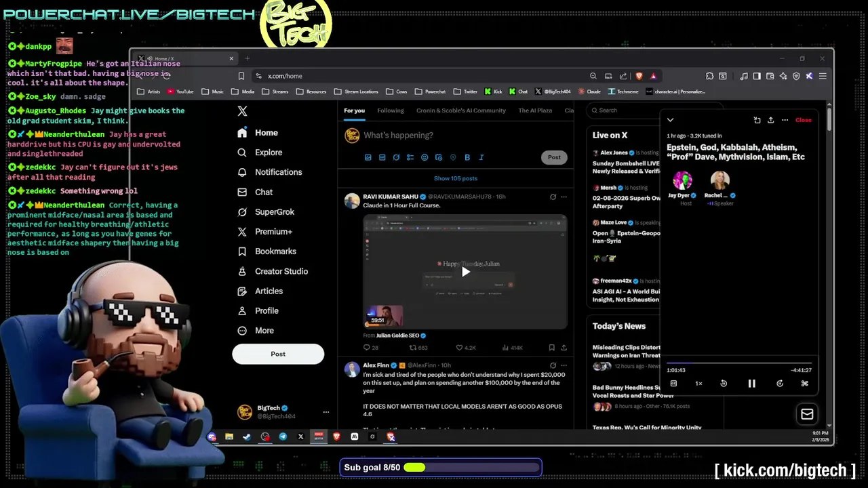Play the Claude 1 Hour Full Course video
Image resolution: width=868 pixels, height=488 pixels.
[465, 272]
